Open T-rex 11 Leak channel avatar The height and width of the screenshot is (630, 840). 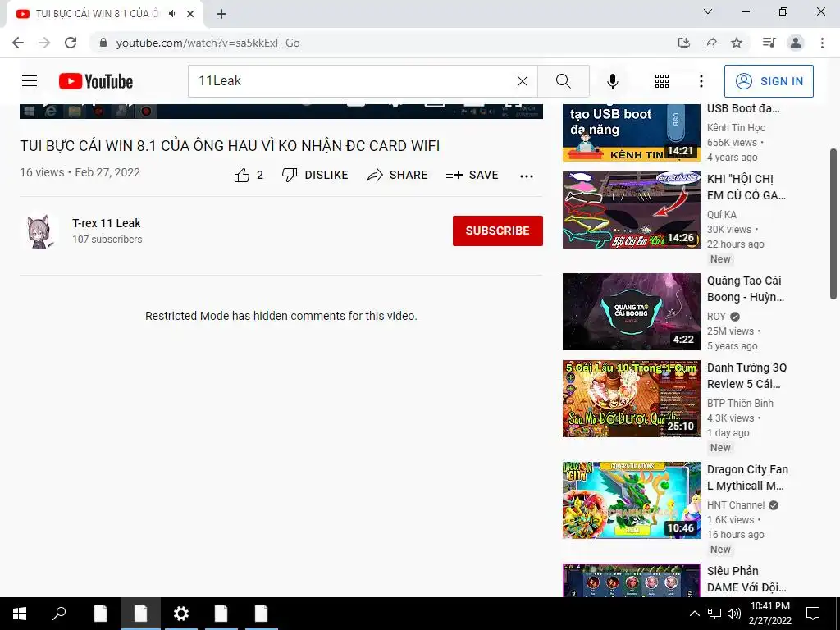click(39, 231)
